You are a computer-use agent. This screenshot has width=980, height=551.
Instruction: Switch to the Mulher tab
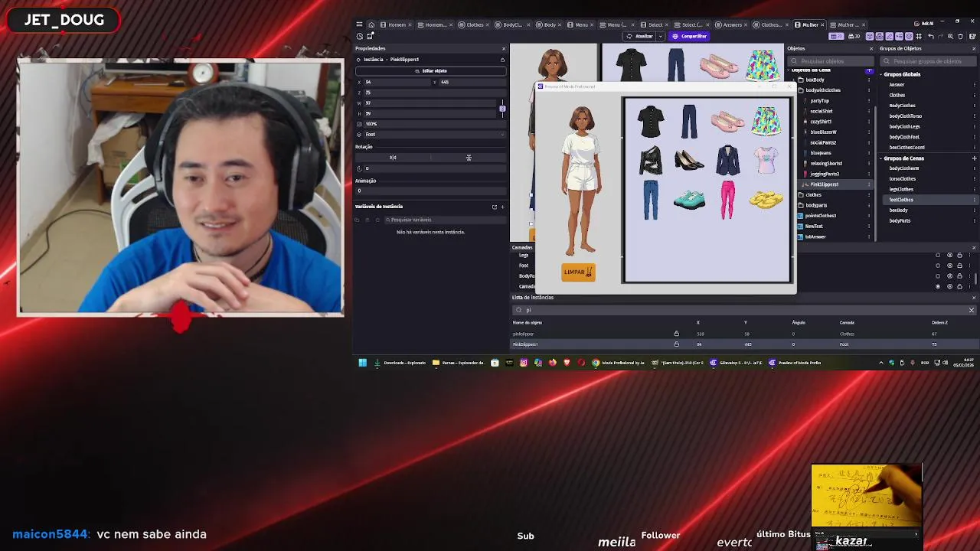[810, 24]
